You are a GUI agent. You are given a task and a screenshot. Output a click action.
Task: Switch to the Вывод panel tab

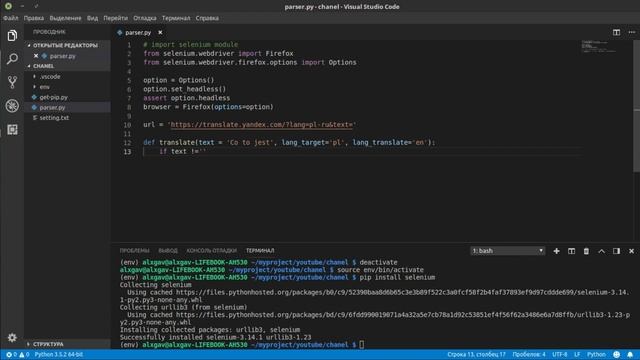coord(168,251)
